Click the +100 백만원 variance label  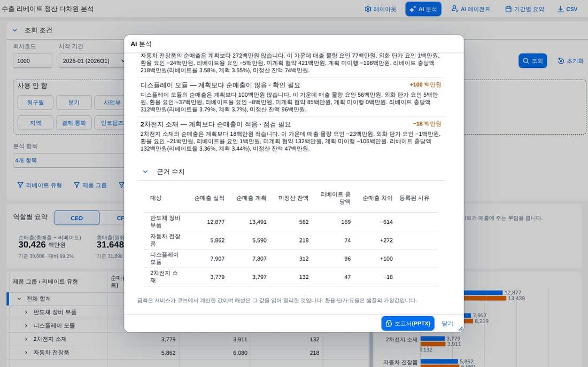tap(425, 85)
